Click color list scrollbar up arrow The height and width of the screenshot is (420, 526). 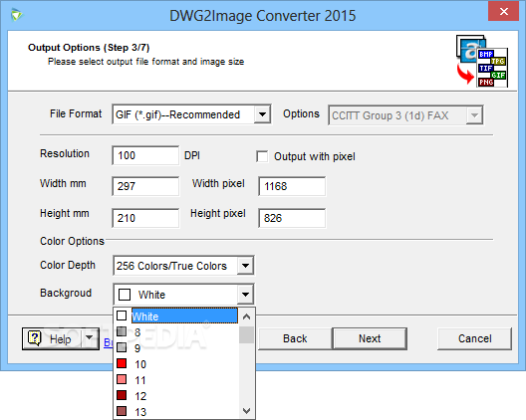coord(247,316)
